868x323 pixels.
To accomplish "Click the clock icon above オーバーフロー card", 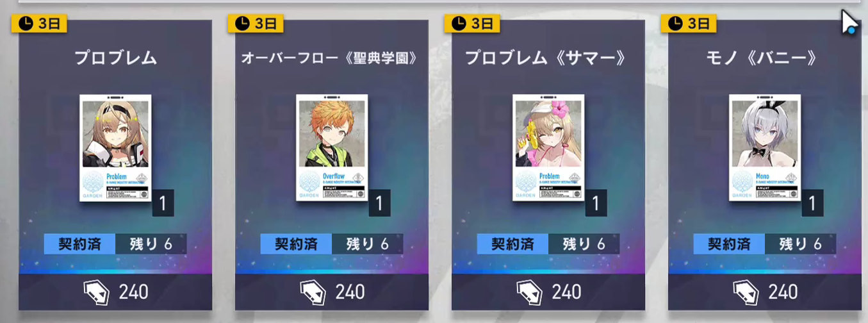I will click(x=242, y=24).
